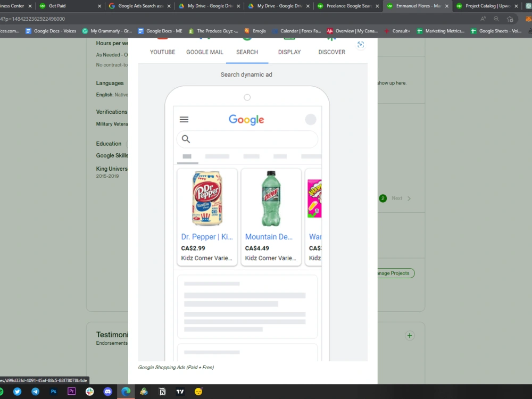Click the zoom out icon in address bar
The image size is (532, 399).
[496, 19]
